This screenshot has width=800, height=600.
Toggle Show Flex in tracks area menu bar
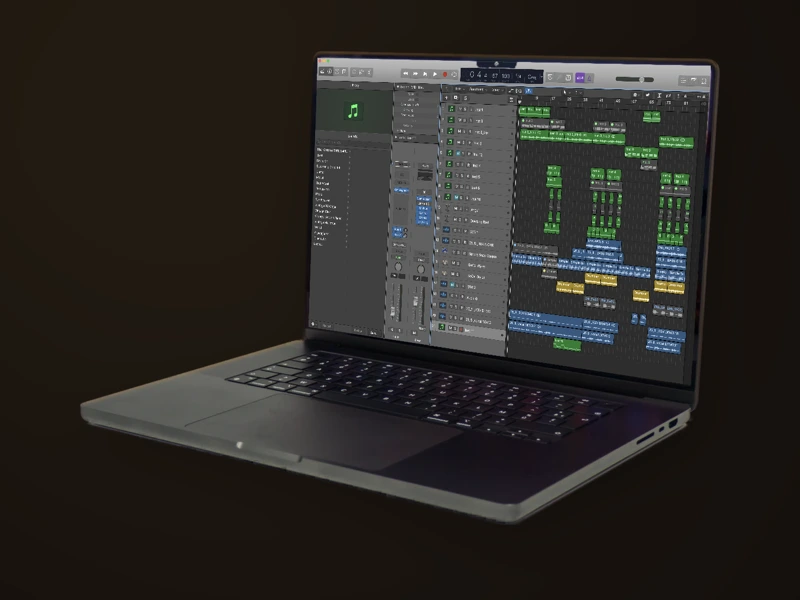[518, 91]
